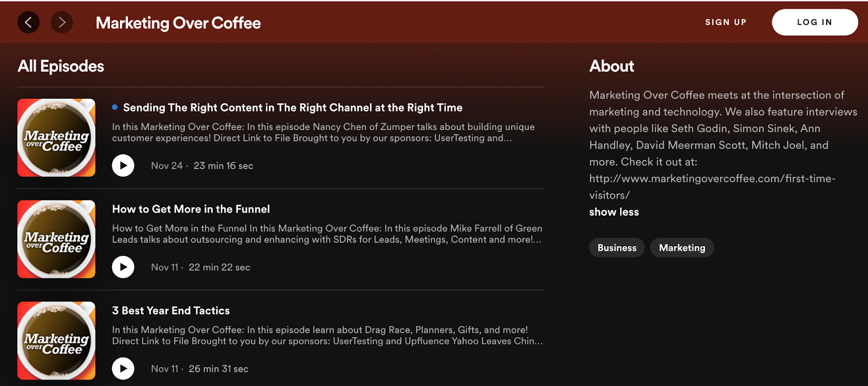
Task: Click description mentioning Nancy Chen of Zumper
Action: pyautogui.click(x=323, y=132)
